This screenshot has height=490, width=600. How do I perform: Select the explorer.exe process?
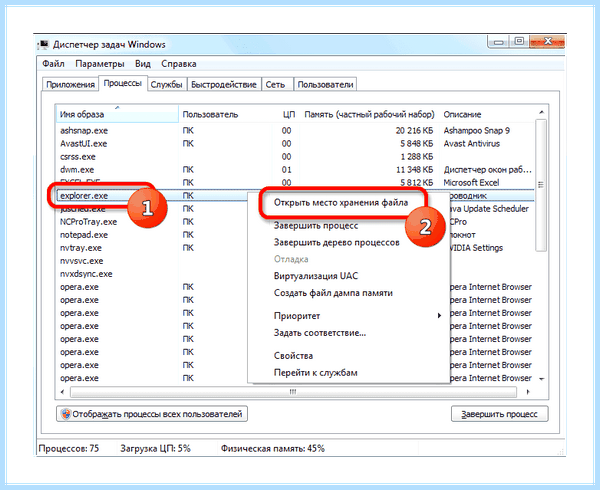pos(84,196)
